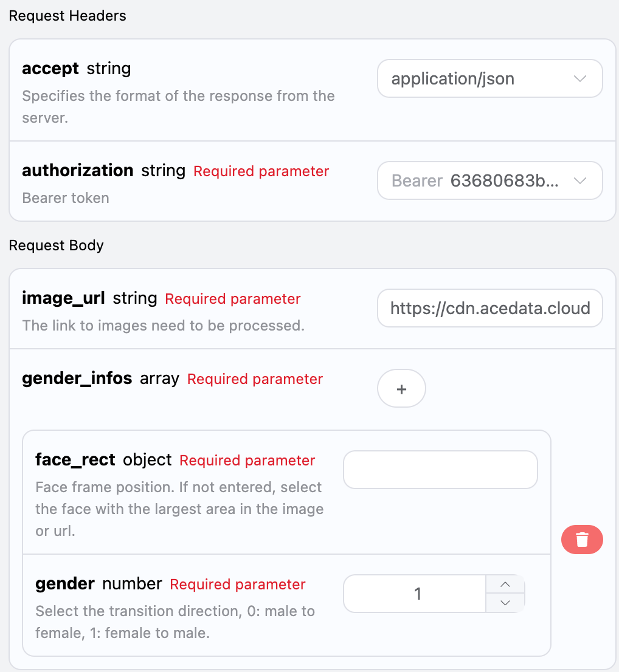Click the image_url parameter name

coord(63,298)
